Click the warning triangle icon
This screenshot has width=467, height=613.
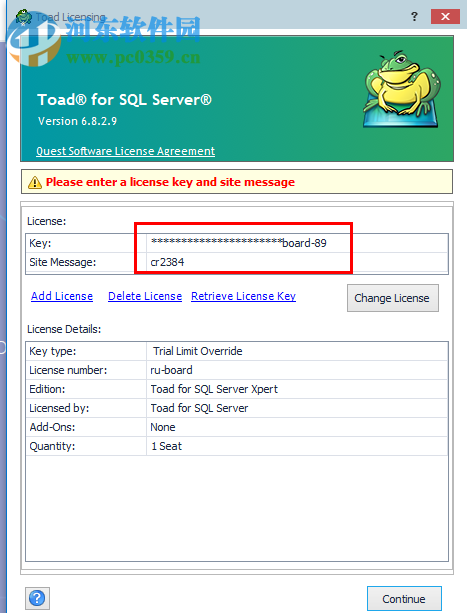click(x=35, y=182)
